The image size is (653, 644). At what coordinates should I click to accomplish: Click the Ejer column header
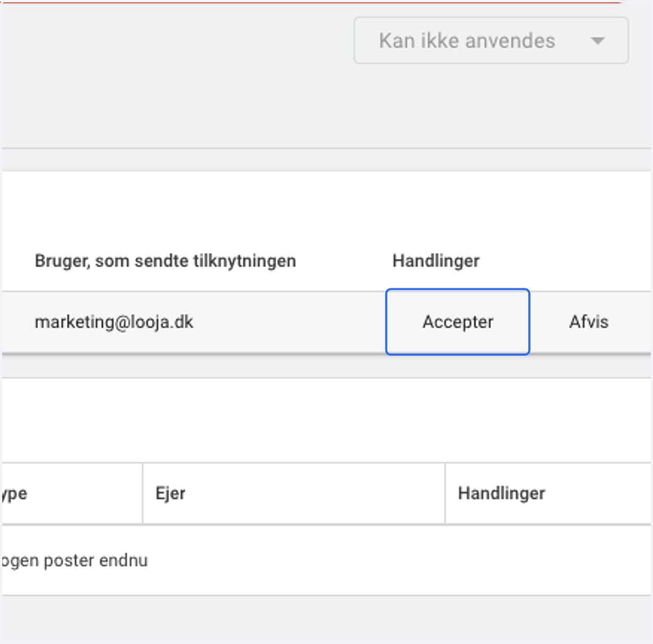coord(170,493)
